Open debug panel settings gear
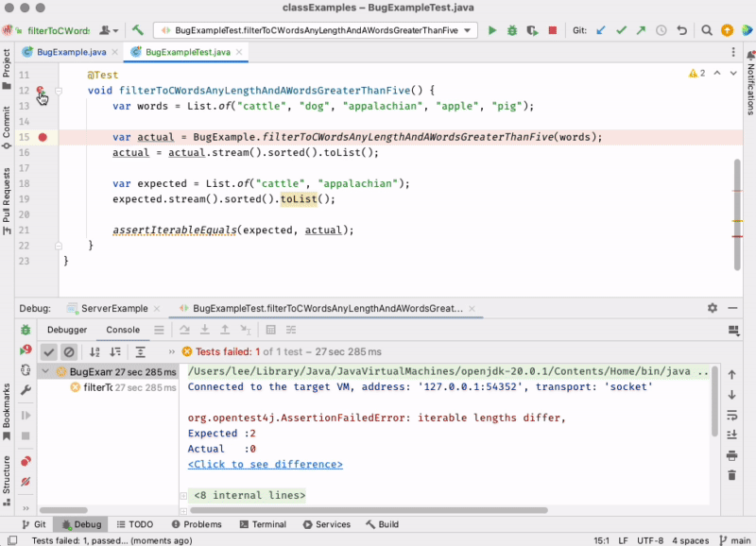 [x=713, y=308]
